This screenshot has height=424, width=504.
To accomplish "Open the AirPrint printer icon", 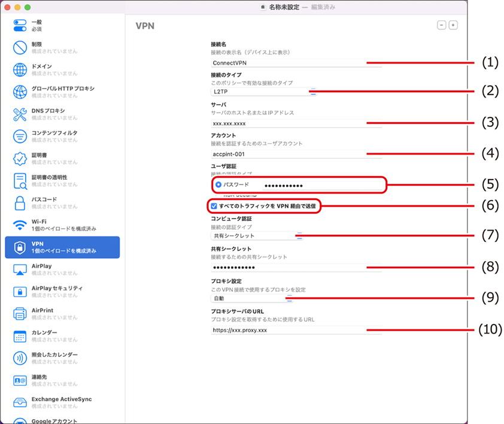I will point(20,314).
